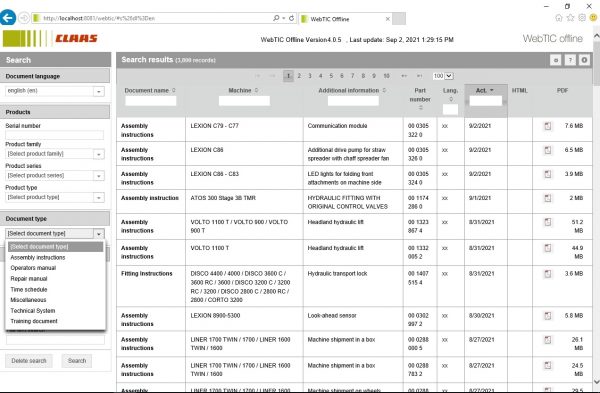Open address bar search dropdown arrow
600x393 pixels.
point(284,18)
